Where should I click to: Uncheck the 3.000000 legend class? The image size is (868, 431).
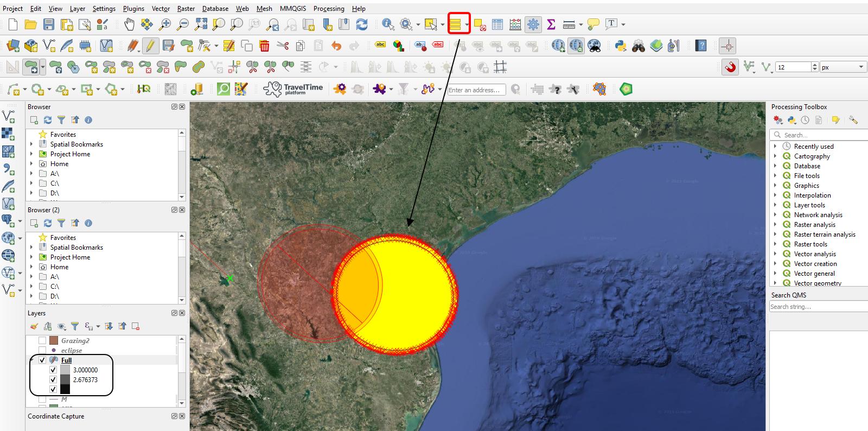(53, 370)
